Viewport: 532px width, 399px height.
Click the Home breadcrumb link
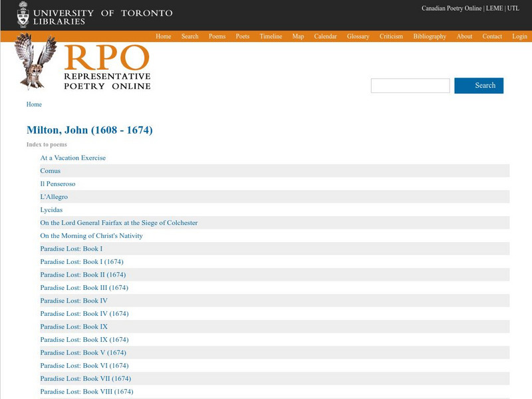coord(34,104)
